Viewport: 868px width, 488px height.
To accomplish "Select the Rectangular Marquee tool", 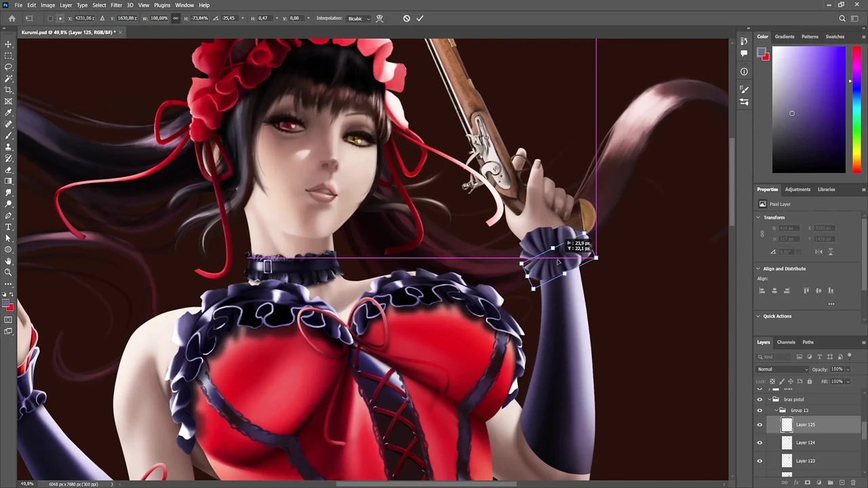I will click(8, 56).
